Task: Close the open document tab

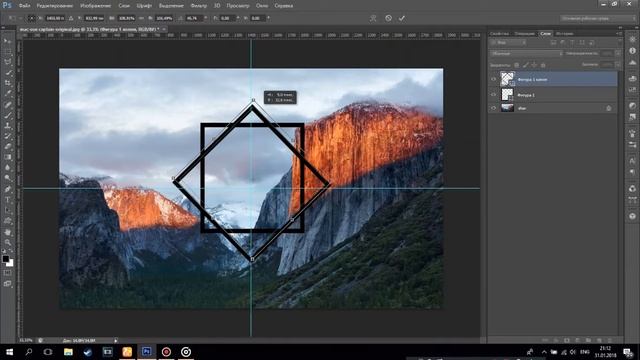Action: 164,29
